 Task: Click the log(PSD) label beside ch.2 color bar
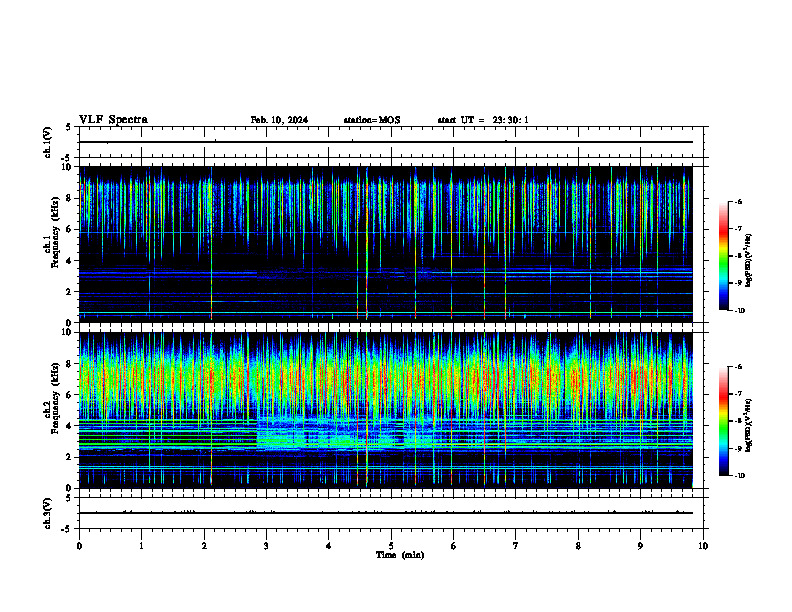[x=749, y=425]
